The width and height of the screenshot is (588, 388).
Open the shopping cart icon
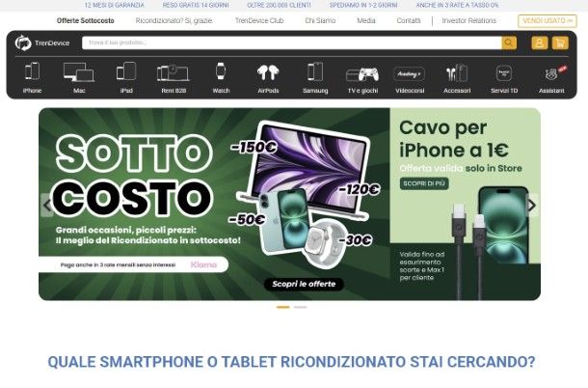click(x=560, y=42)
